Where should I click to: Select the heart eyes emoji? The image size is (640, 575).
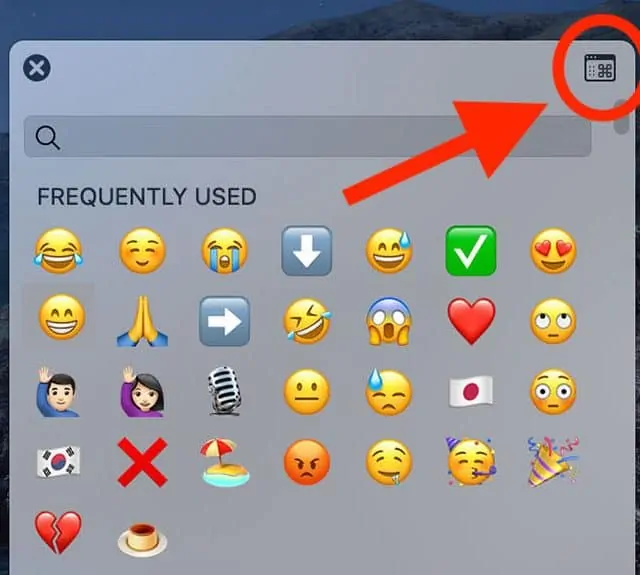[553, 251]
